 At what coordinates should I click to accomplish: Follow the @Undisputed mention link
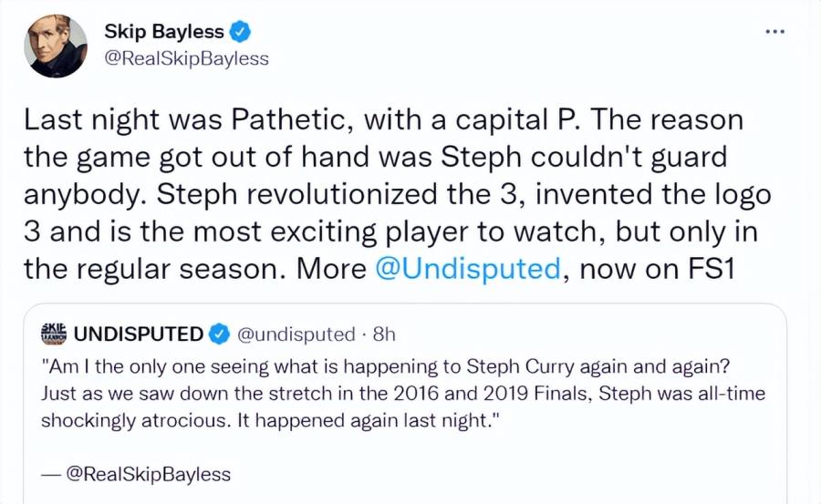coord(468,269)
